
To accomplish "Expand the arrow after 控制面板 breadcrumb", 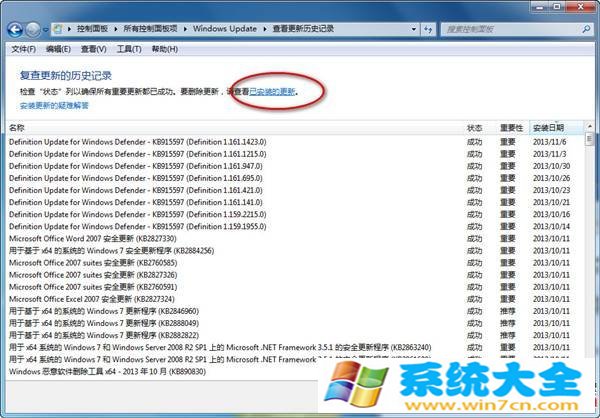I will [116, 29].
